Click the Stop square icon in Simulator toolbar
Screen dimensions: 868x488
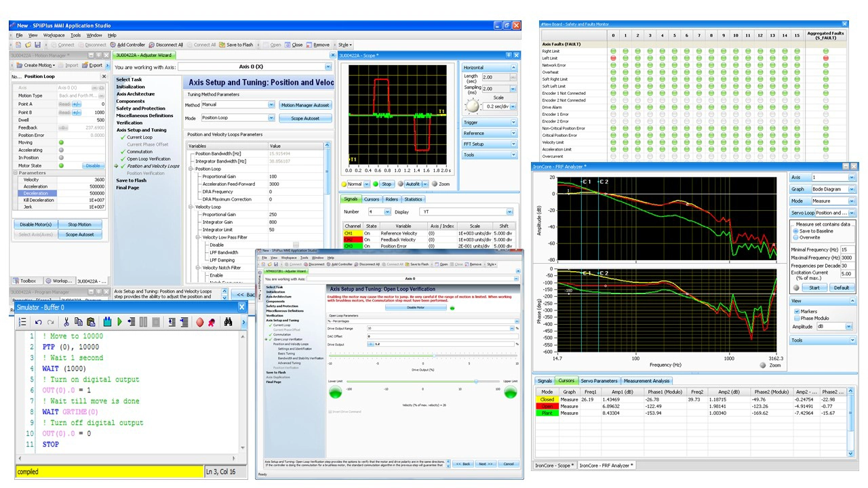click(156, 322)
